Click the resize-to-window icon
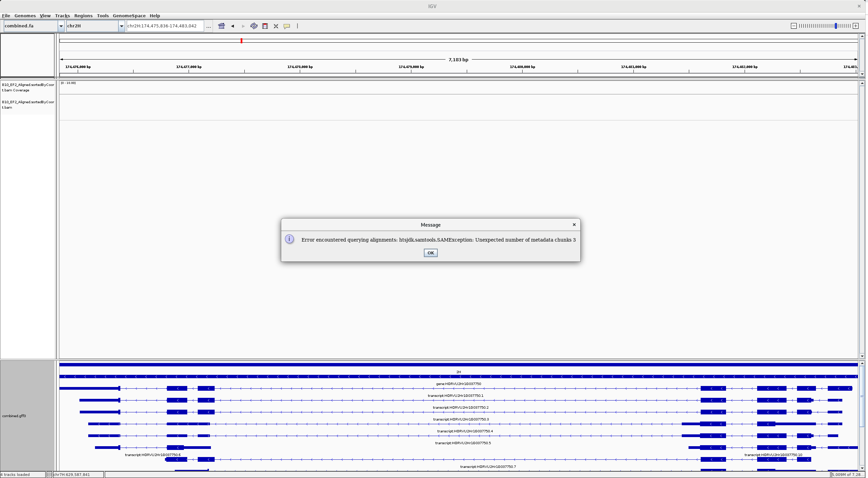The image size is (868, 478). coord(276,26)
